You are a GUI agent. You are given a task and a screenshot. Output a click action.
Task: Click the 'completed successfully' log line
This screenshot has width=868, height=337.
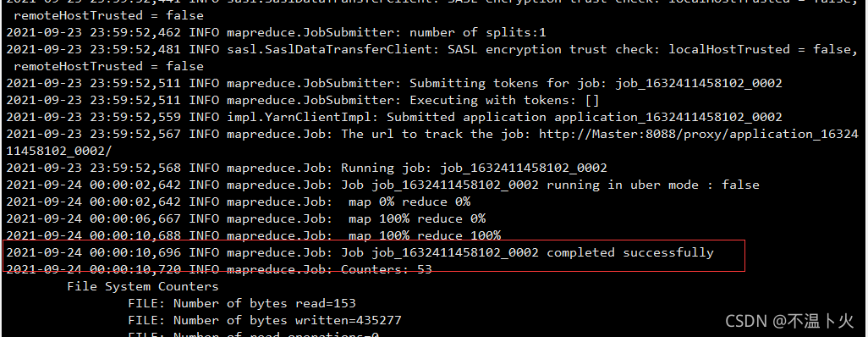coord(360,252)
